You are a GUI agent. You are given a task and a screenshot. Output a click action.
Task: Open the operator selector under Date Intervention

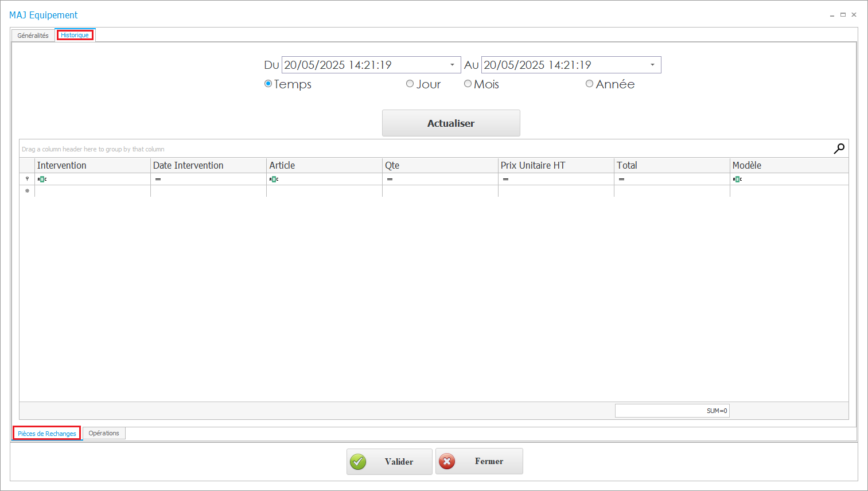(157, 179)
